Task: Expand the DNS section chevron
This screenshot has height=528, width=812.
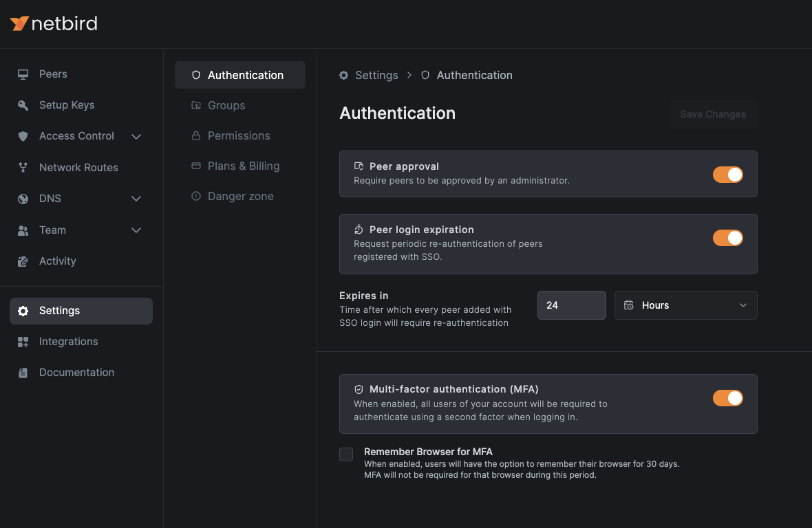Action: [x=136, y=199]
